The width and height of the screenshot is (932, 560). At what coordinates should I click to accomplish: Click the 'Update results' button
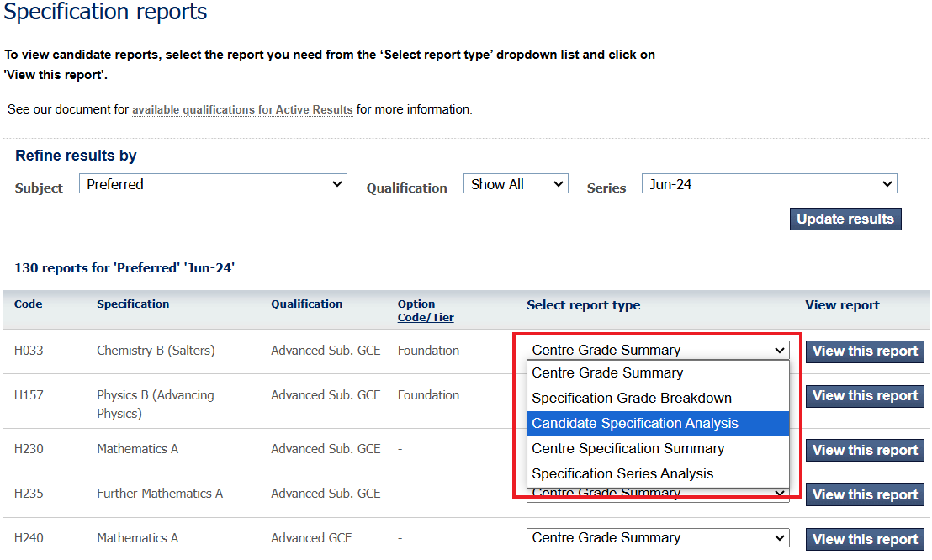[x=845, y=219]
